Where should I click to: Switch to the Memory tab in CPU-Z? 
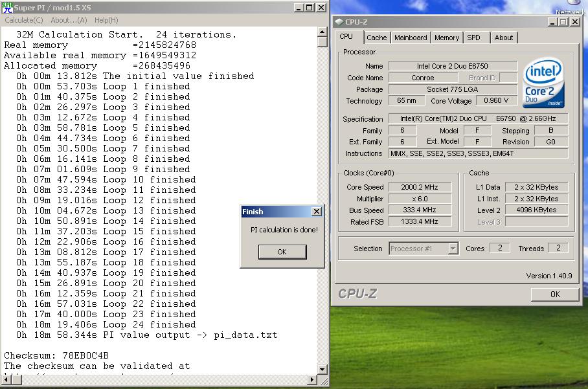coord(447,38)
